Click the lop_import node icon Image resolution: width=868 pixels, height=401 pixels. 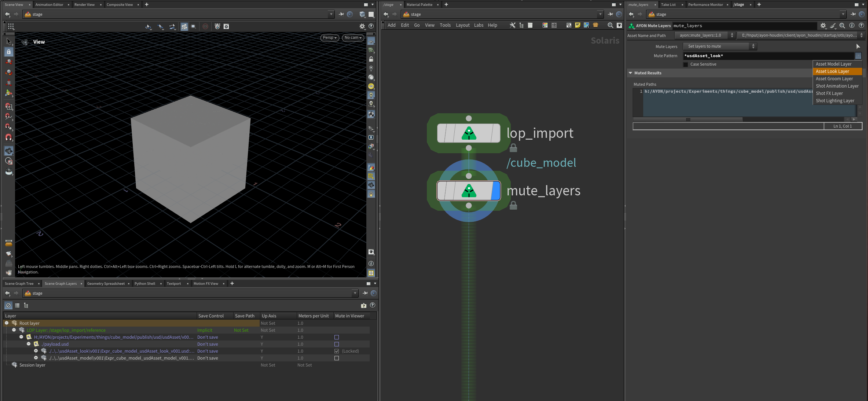[x=469, y=133]
